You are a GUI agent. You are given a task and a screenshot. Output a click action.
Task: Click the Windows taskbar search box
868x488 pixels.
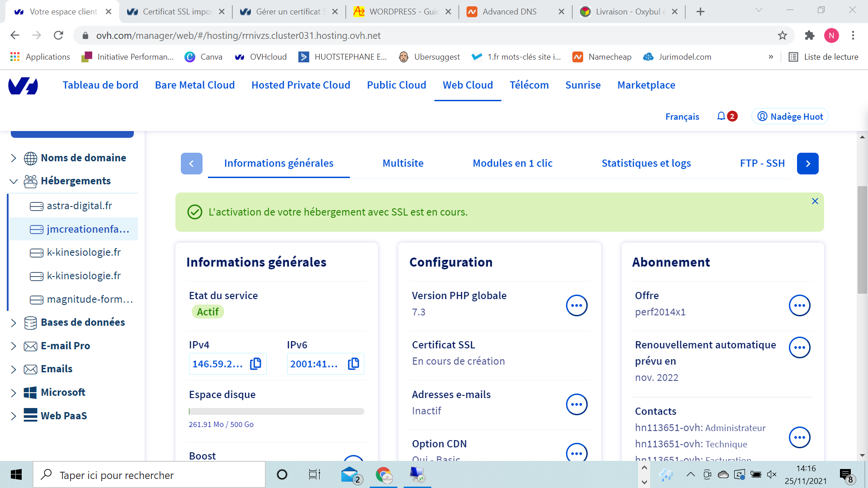tap(149, 475)
